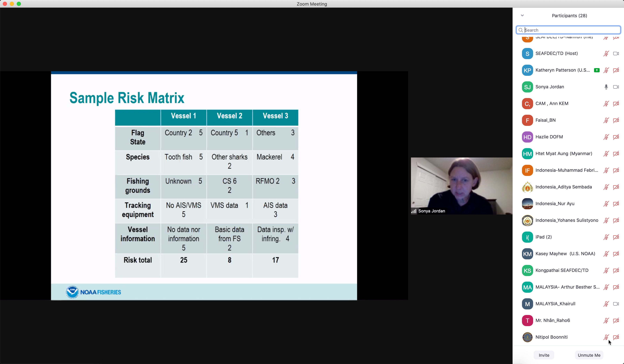
Task: Click the Invite button
Action: tap(544, 355)
